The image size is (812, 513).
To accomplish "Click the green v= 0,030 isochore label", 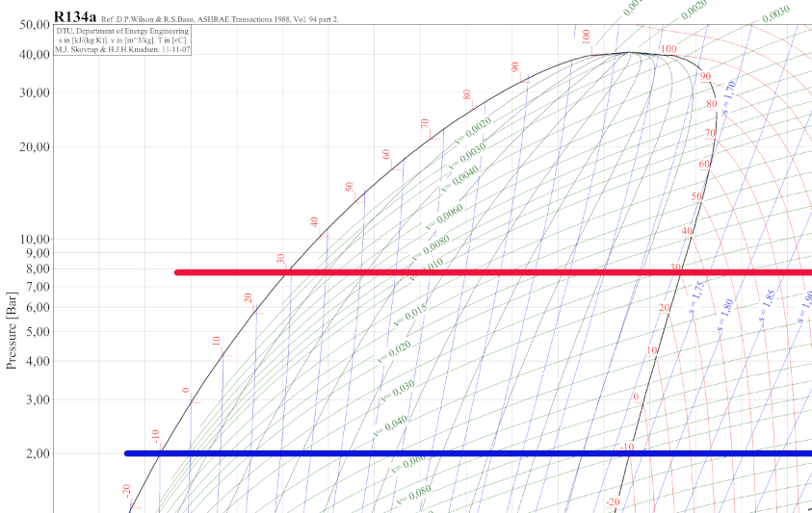I will [398, 392].
